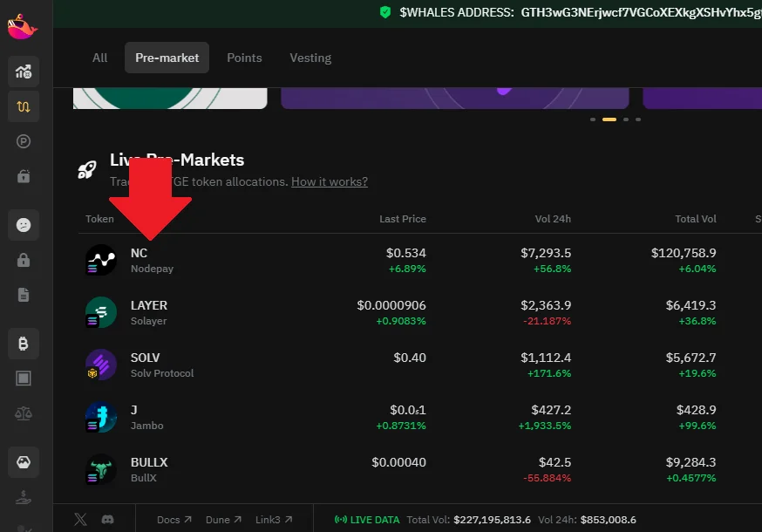Sort by the Last Price column header

coord(403,219)
